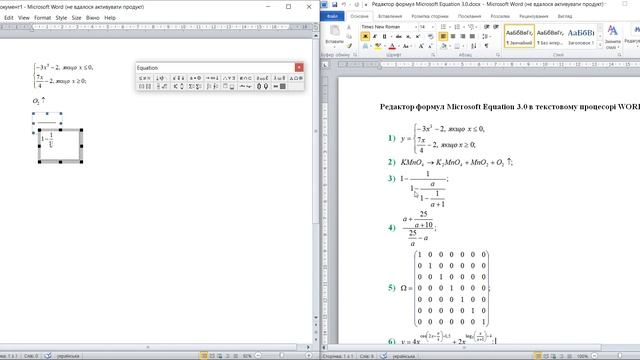640x360 pixels.
Task: Open fence templates palette in Equation toolbar
Action: [144, 87]
